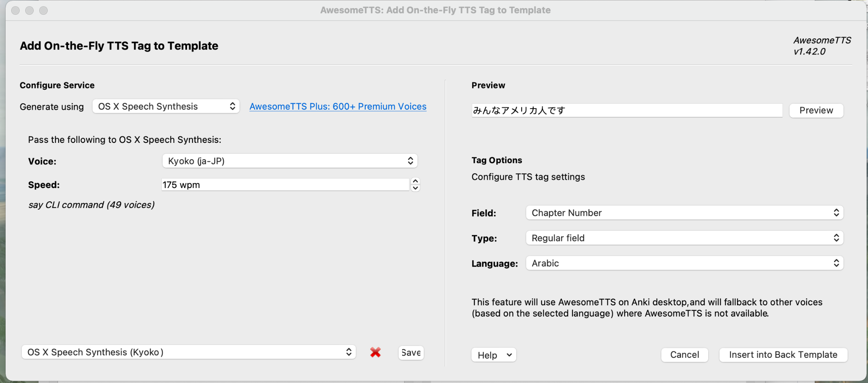Viewport: 868px width, 383px height.
Task: Click the red X delete preset icon
Action: 375,352
